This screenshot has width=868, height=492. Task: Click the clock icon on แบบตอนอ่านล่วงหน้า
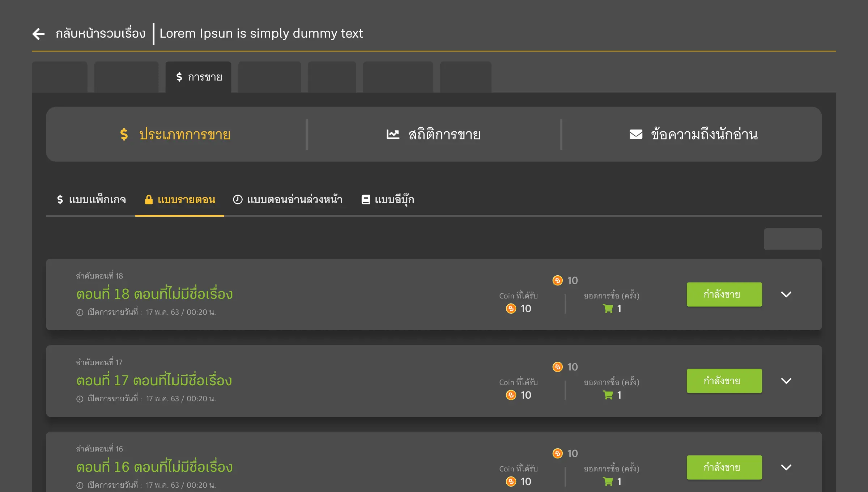[238, 200]
